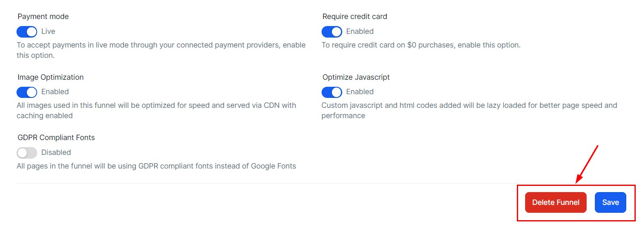Click "Enabled" label under Optimize Javascript

click(x=360, y=92)
